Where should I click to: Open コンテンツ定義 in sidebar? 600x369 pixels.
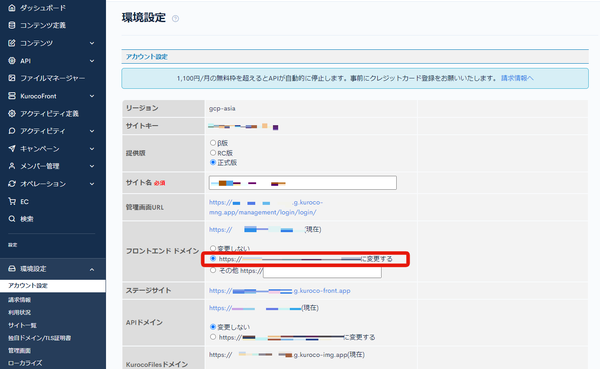click(43, 25)
